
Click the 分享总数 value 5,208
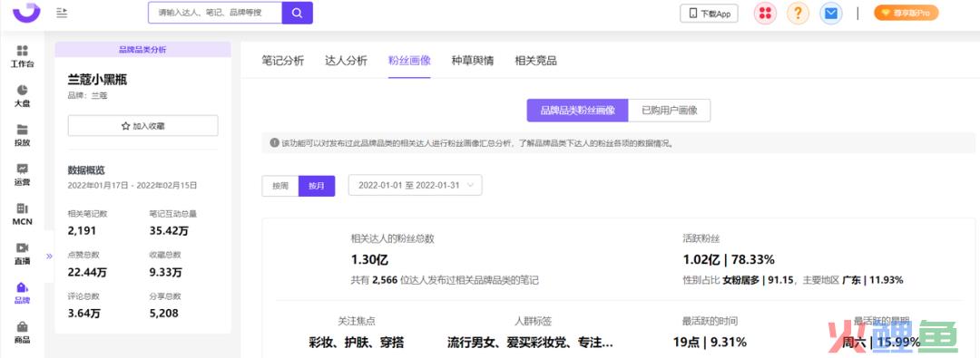pos(164,314)
